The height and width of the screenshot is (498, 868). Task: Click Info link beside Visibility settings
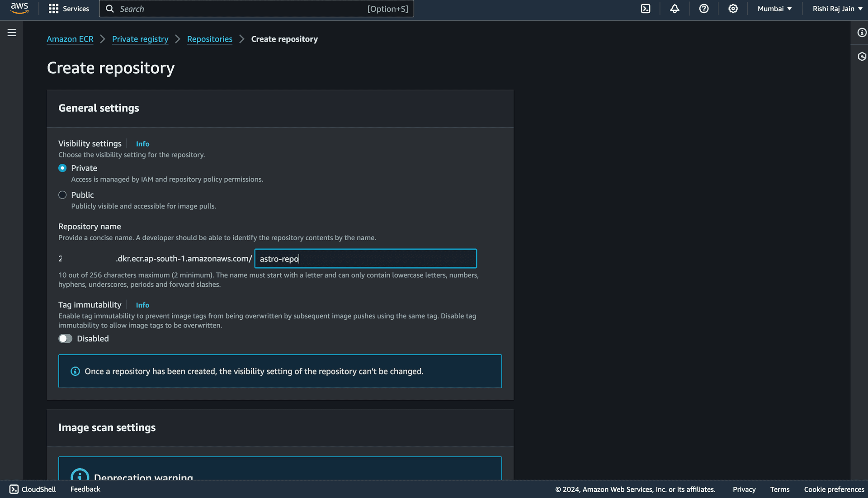pyautogui.click(x=142, y=144)
